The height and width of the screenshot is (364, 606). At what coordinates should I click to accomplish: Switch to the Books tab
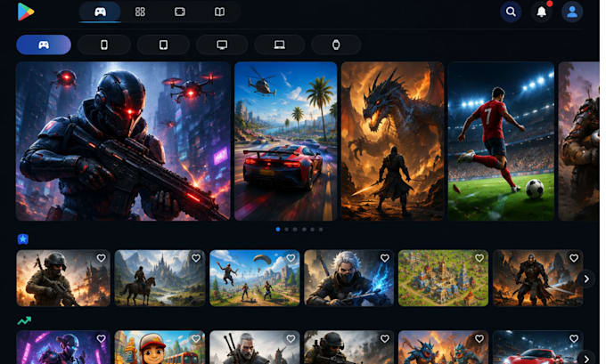click(219, 12)
